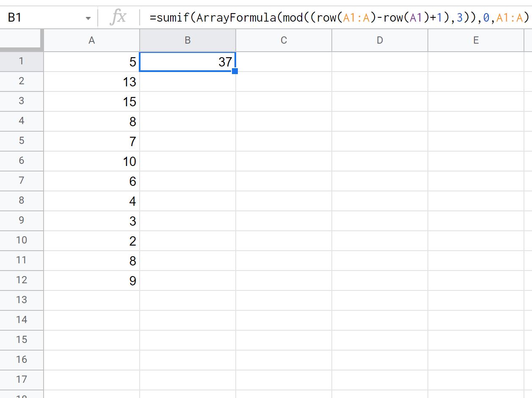Click cell A2 containing 13

92,82
